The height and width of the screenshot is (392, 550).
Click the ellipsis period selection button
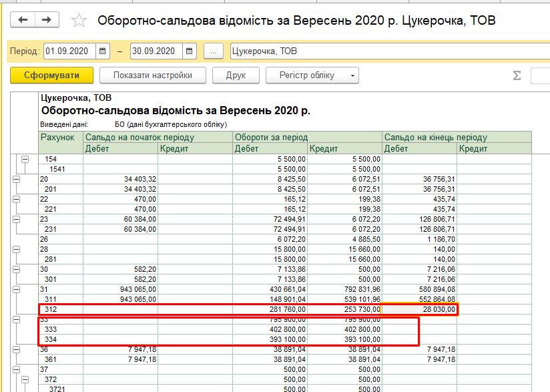click(213, 51)
